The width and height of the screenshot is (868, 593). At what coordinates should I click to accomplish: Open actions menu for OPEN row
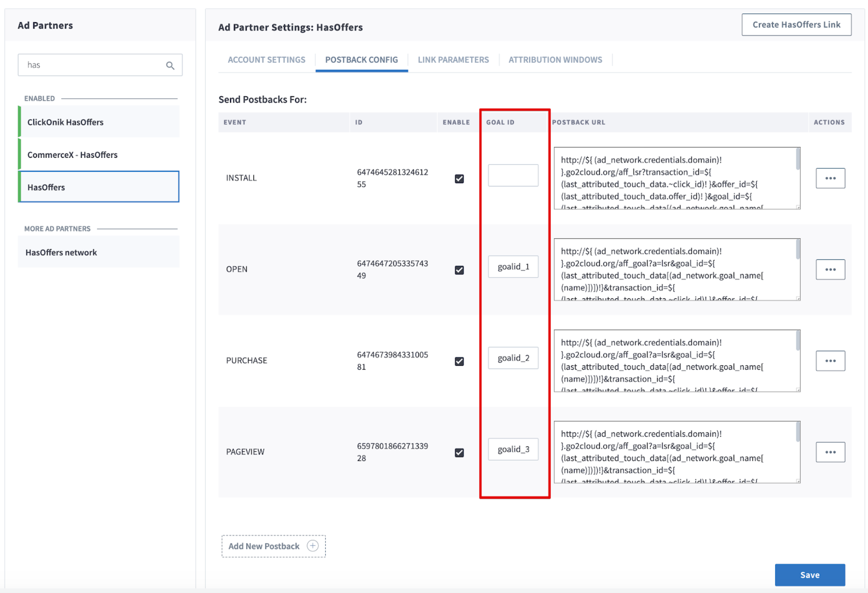tap(830, 269)
